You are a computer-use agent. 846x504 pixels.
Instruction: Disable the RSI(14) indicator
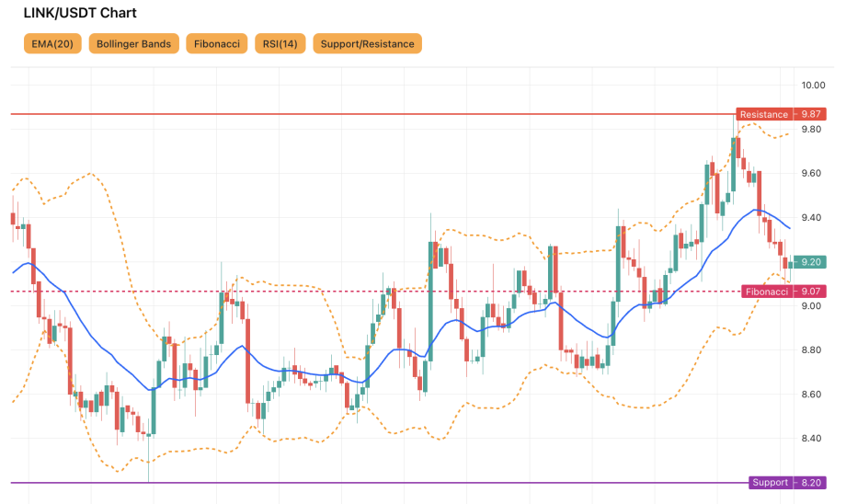(280, 43)
